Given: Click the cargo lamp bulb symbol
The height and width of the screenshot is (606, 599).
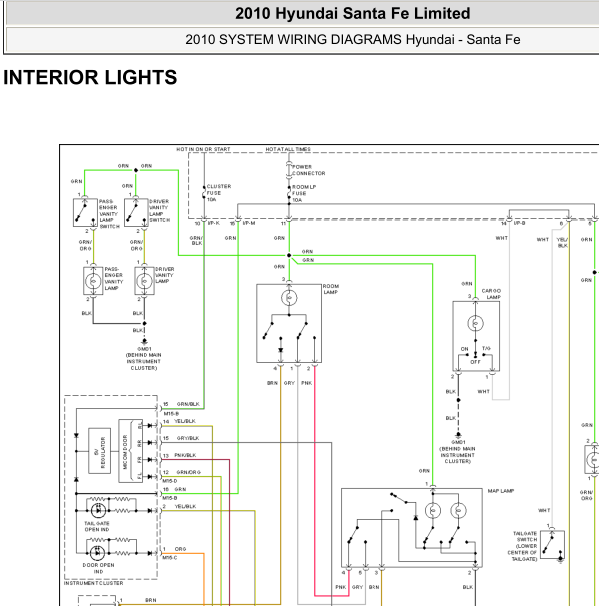Looking at the screenshot, I should tap(475, 323).
